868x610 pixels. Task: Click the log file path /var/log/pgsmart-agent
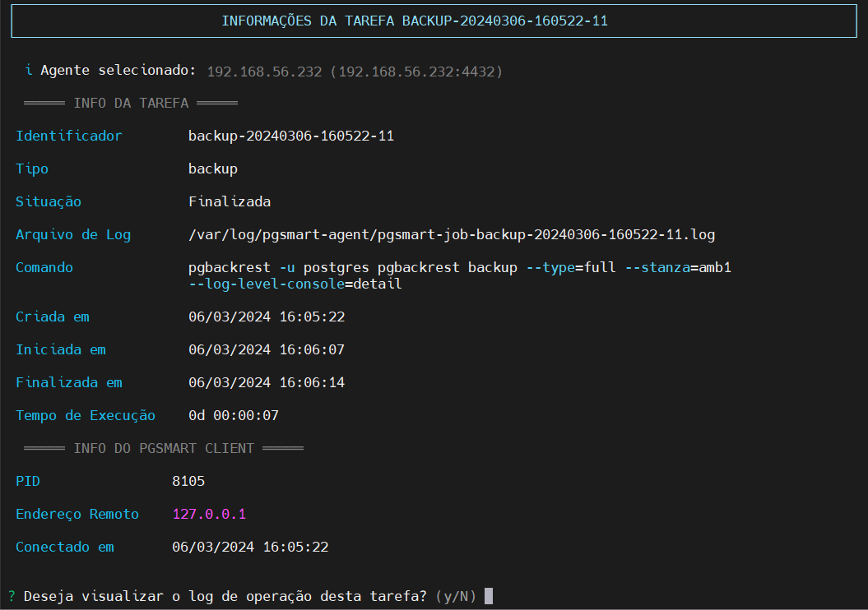click(x=452, y=235)
